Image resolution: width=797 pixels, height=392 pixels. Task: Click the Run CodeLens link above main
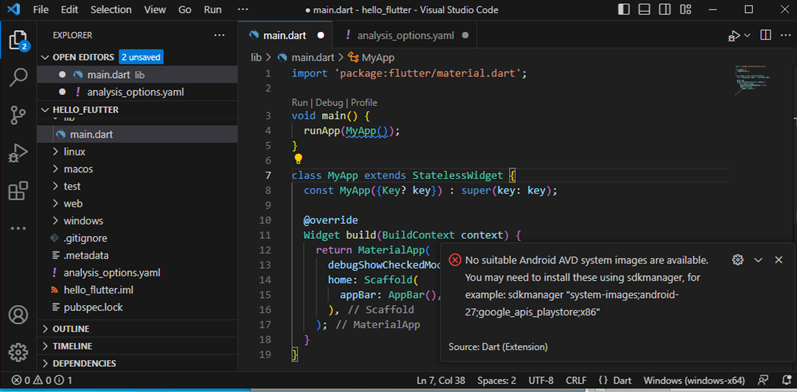click(x=300, y=103)
